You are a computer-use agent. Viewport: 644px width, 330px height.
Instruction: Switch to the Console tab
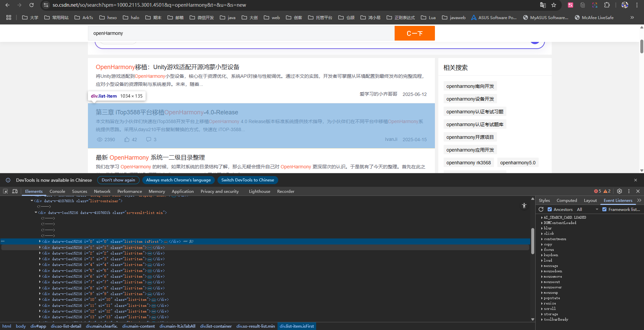[57, 191]
